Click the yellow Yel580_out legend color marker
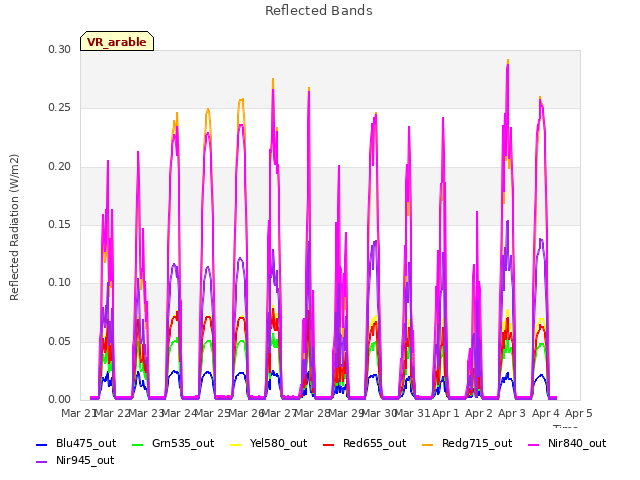 point(236,444)
